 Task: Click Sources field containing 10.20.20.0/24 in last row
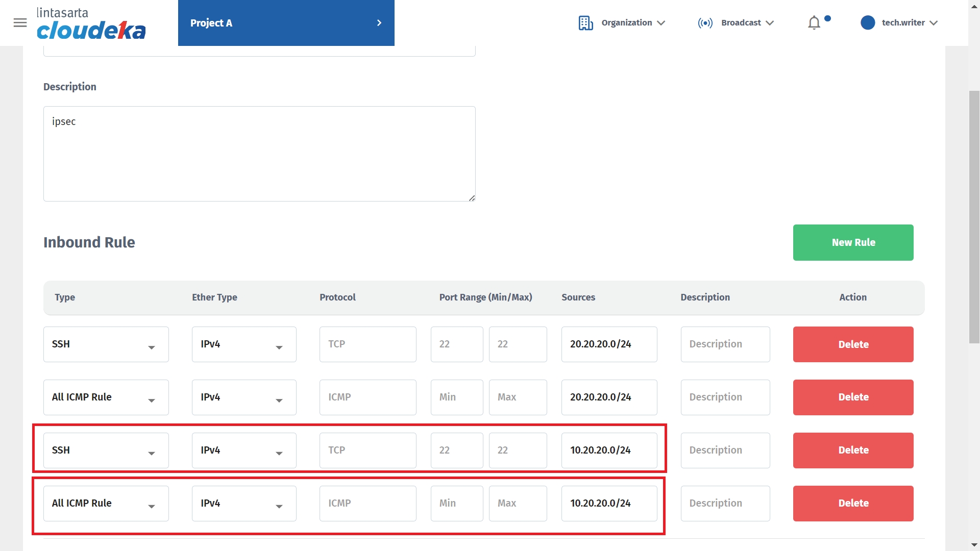click(x=609, y=504)
